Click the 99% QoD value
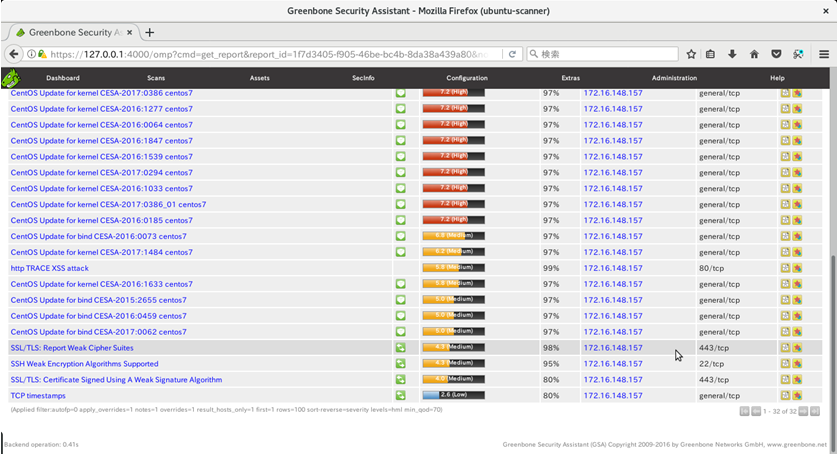Screen dimensions: 837x455 tap(551, 268)
